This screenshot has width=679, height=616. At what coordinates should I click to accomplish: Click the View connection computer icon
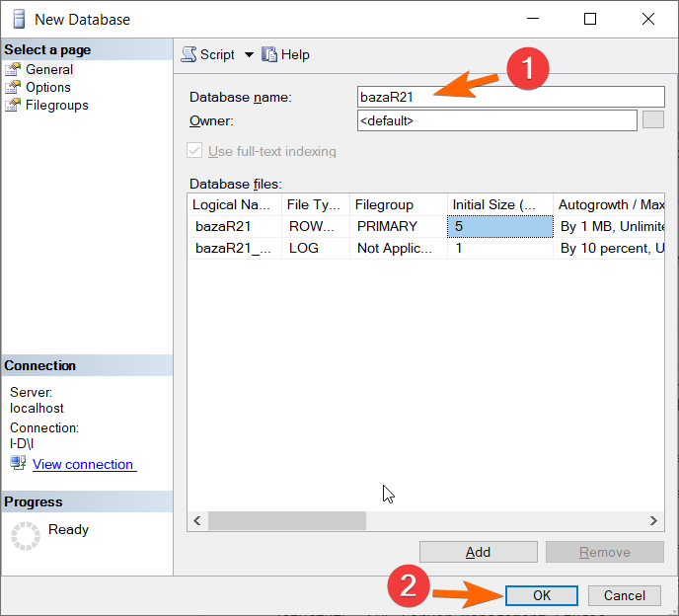coord(18,463)
